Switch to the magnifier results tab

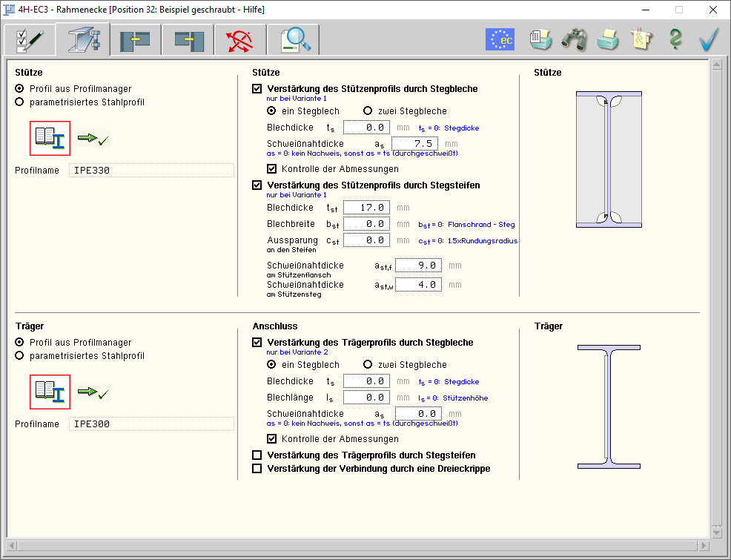coord(294,39)
